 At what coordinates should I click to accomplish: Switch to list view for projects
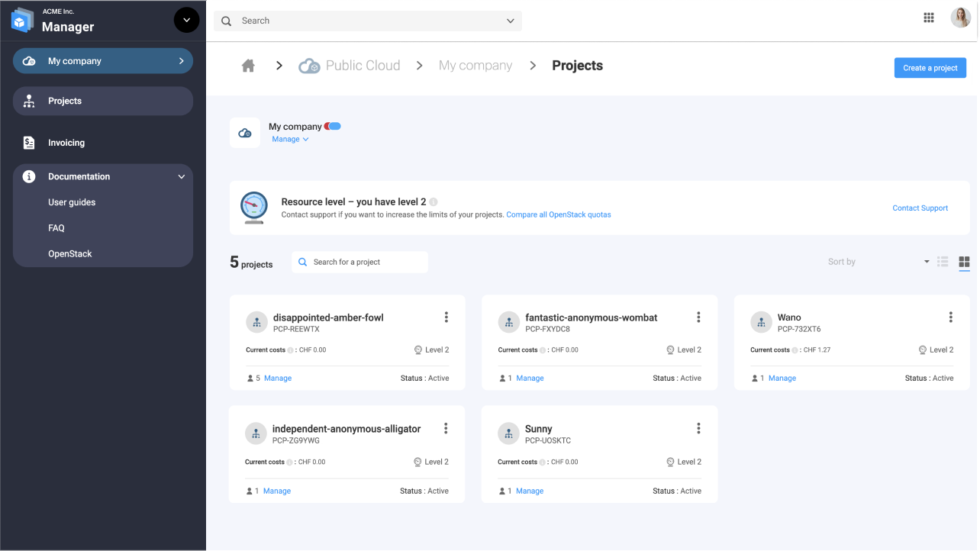(x=943, y=262)
